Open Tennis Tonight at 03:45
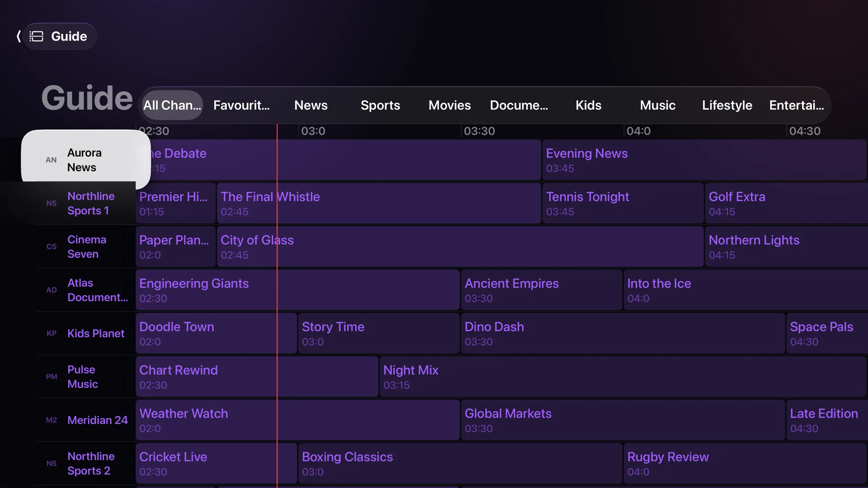The width and height of the screenshot is (868, 488). tap(623, 203)
